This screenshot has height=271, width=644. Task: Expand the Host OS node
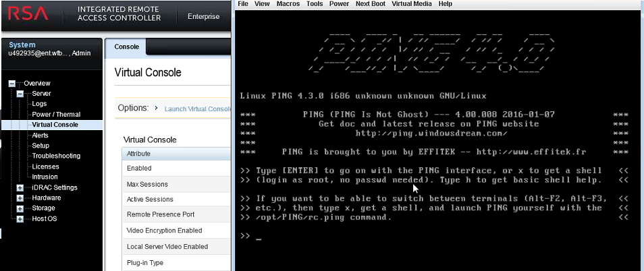pos(20,219)
